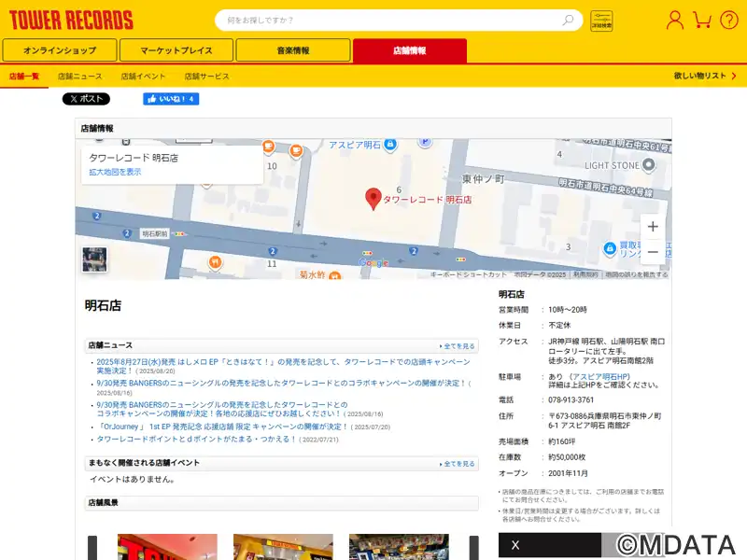Close the bottom banner with X

pos(515,545)
